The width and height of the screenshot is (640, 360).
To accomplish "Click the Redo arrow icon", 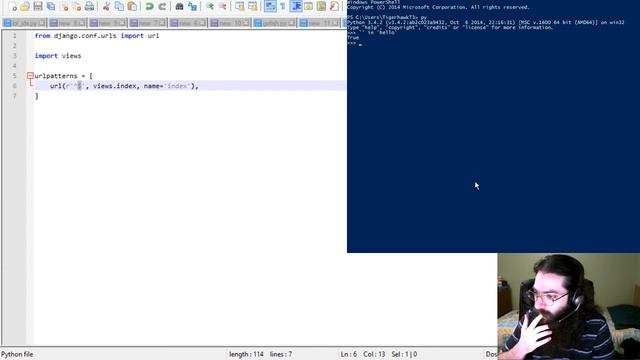I will (x=162, y=6).
